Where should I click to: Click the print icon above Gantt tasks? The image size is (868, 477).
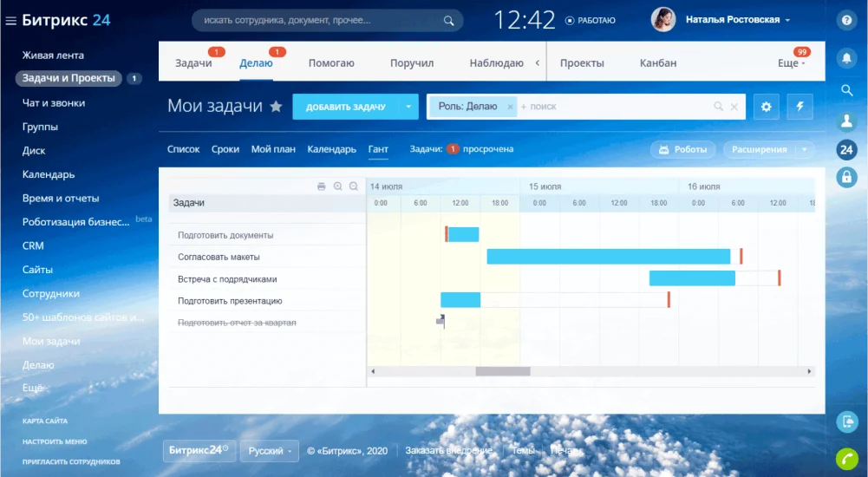click(x=321, y=186)
